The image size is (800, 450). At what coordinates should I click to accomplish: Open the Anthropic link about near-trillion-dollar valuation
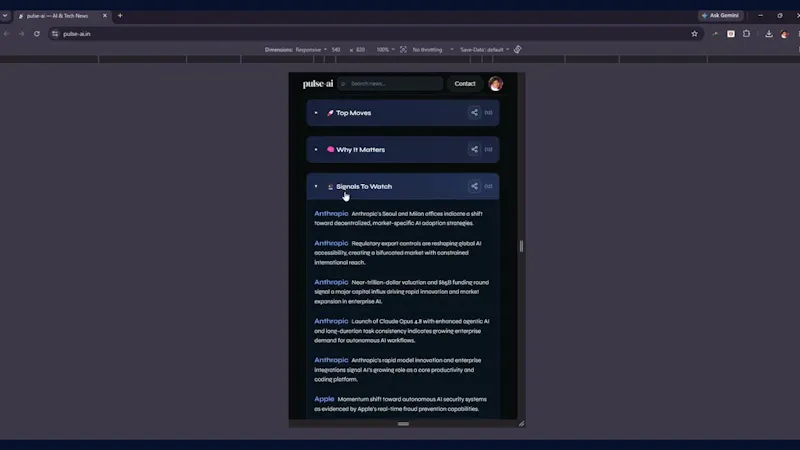click(331, 282)
